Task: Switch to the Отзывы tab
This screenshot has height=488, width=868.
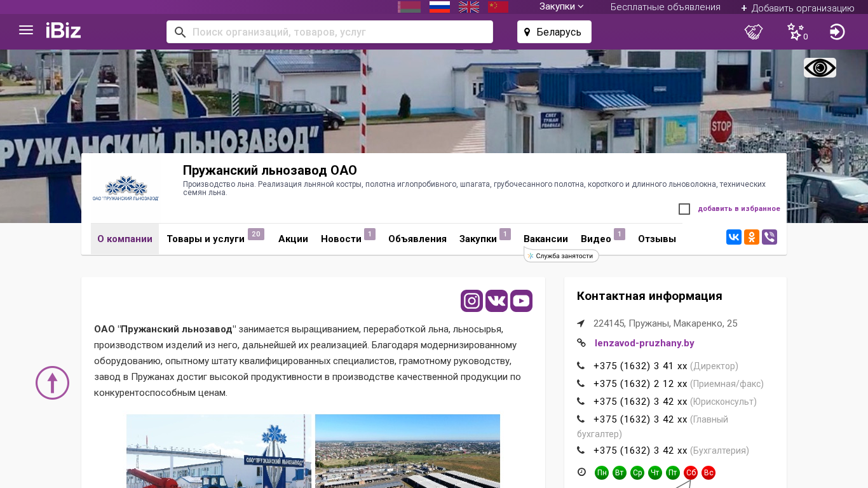Action: click(657, 239)
